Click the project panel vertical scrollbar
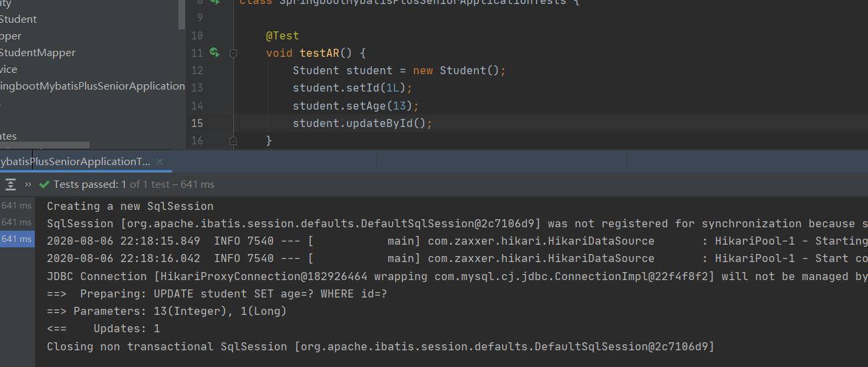The image size is (868, 367). coord(181,15)
